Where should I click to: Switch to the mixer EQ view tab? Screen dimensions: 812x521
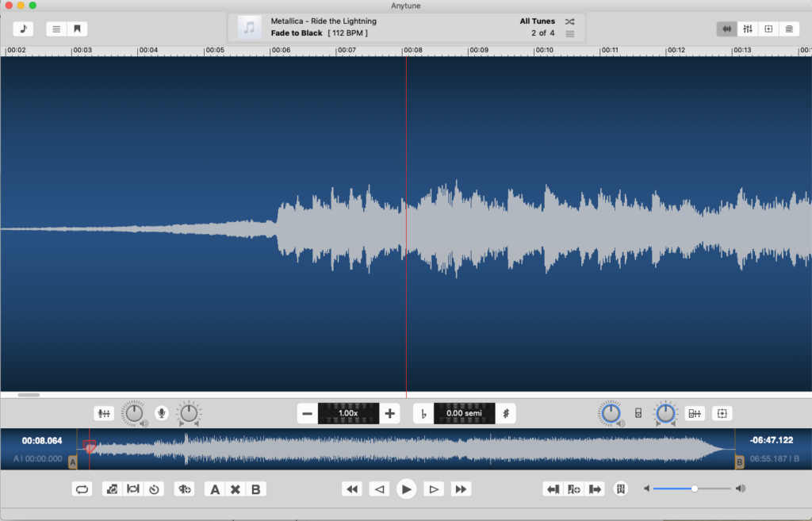[x=748, y=29]
